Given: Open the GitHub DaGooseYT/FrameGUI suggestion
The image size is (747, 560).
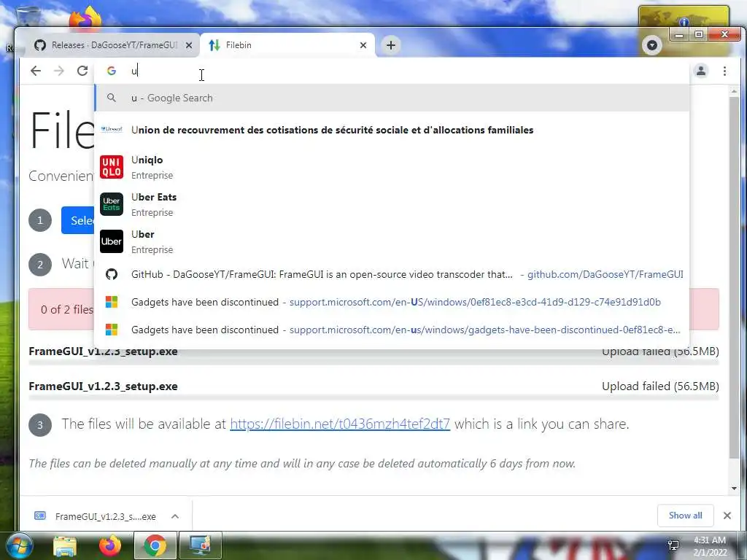Looking at the screenshot, I should pyautogui.click(x=392, y=274).
